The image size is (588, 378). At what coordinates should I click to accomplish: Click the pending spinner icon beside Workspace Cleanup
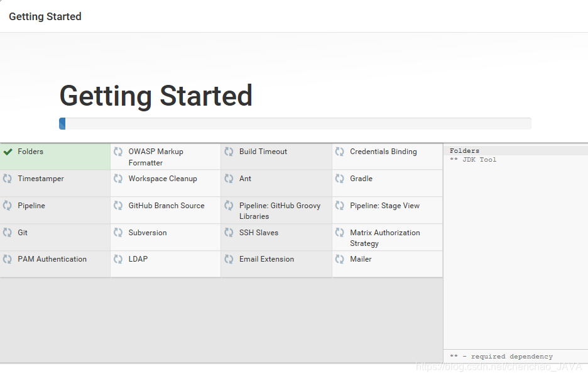click(118, 179)
